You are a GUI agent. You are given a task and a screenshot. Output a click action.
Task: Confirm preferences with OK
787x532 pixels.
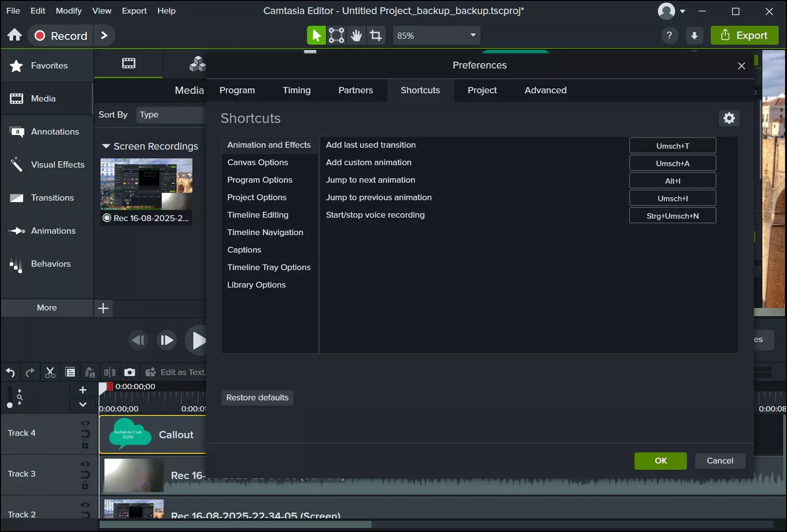point(661,461)
